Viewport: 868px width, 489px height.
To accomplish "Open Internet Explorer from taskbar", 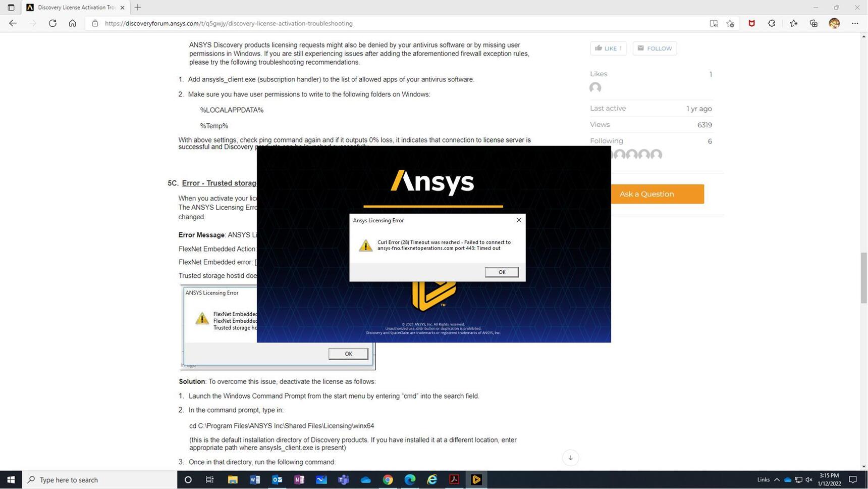I will [432, 480].
